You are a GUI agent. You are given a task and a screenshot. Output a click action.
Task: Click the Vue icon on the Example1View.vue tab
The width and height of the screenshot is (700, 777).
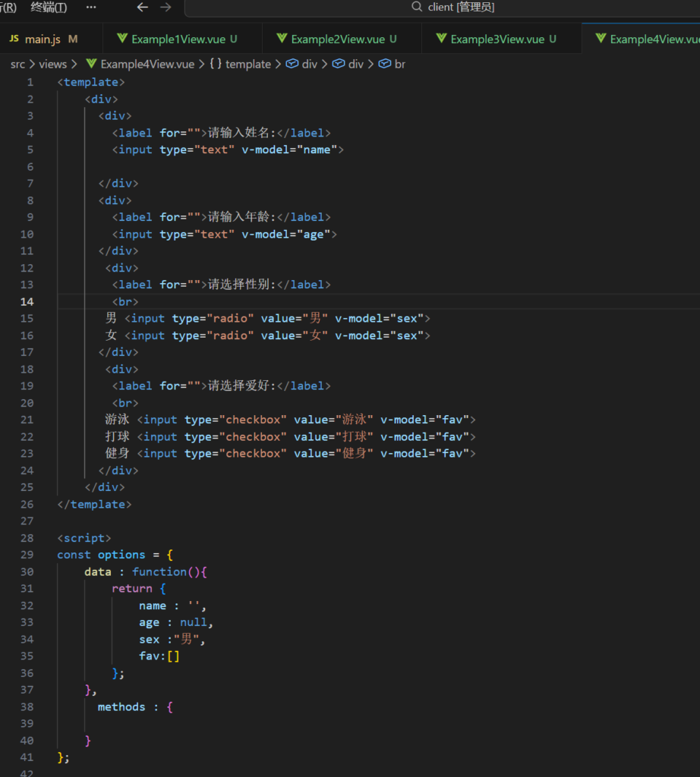tap(121, 39)
